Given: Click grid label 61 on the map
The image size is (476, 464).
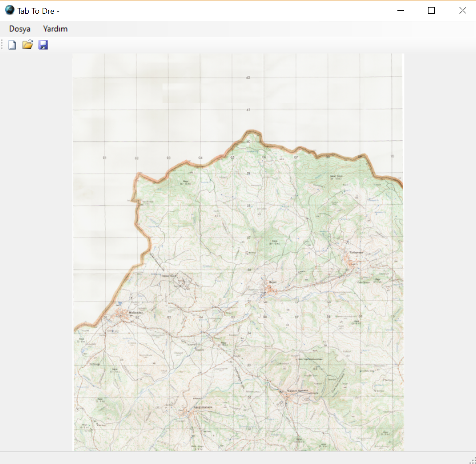Looking at the screenshot, I should pyautogui.click(x=248, y=110).
